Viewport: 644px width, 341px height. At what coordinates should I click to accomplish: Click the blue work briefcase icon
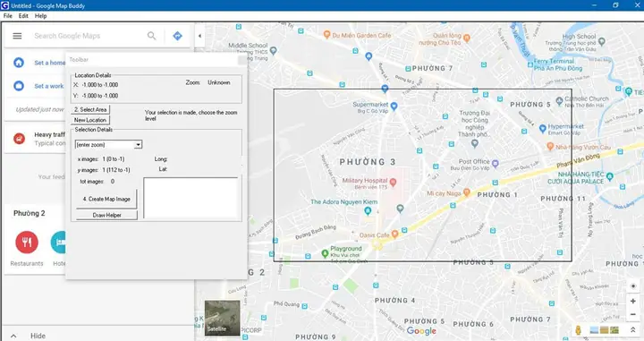point(19,86)
